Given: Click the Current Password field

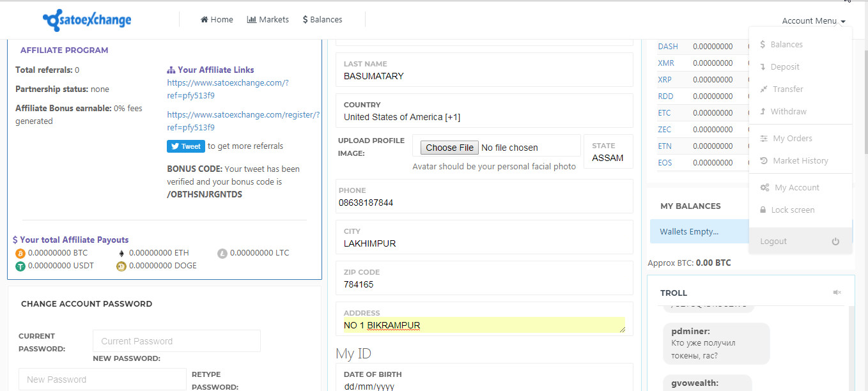Looking at the screenshot, I should 176,341.
